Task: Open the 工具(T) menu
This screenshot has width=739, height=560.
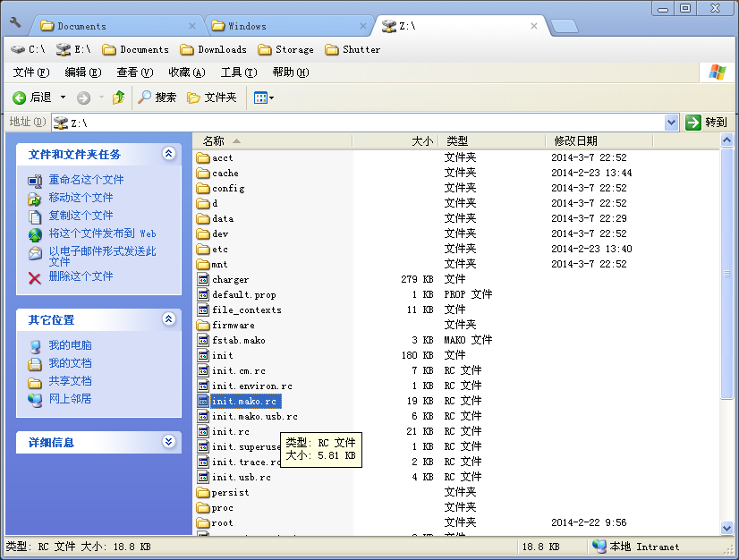Action: click(239, 72)
